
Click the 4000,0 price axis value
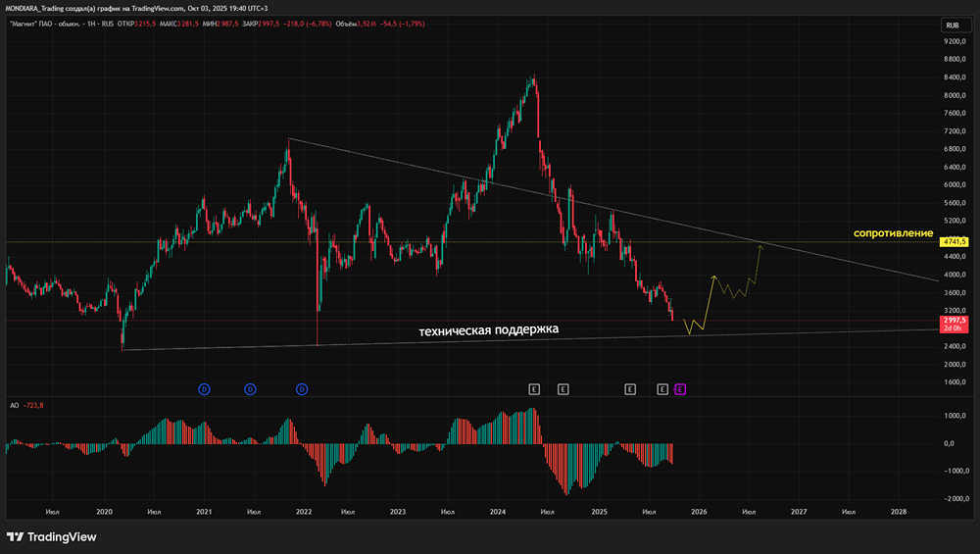click(955, 275)
